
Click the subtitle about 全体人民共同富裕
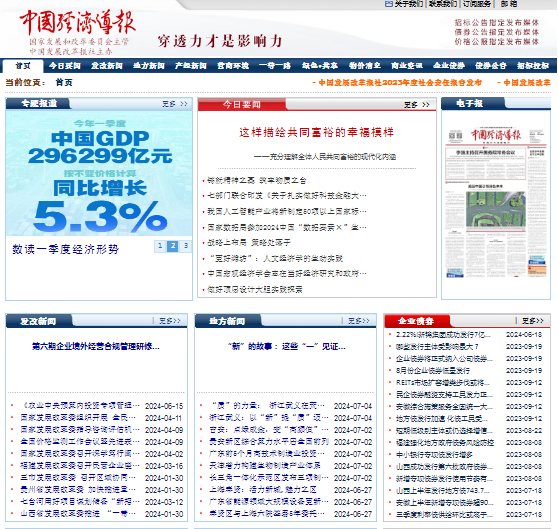point(325,157)
